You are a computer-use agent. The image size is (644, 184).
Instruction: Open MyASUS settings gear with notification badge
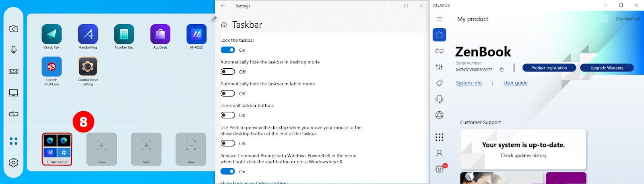click(x=440, y=169)
